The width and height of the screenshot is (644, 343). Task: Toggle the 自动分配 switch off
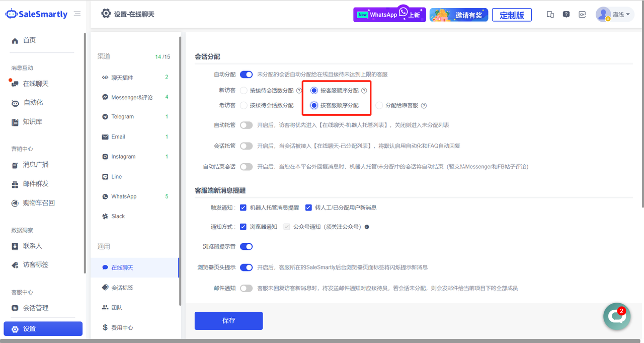pyautogui.click(x=246, y=75)
